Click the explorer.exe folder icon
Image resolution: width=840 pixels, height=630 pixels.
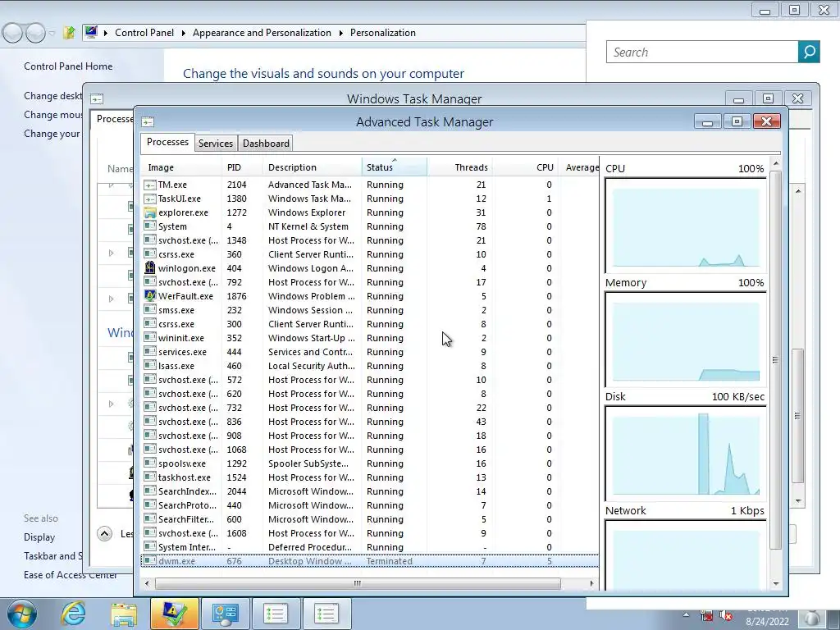pyautogui.click(x=150, y=212)
